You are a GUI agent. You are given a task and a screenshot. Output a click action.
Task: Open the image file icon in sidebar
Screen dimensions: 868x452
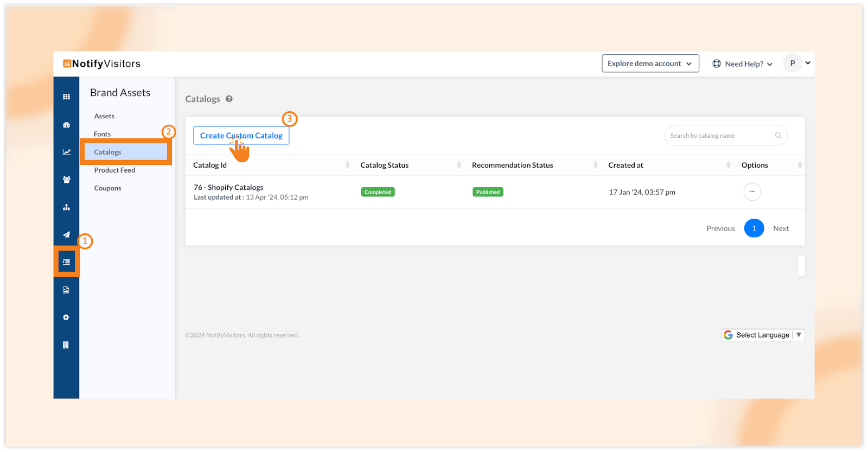66,290
